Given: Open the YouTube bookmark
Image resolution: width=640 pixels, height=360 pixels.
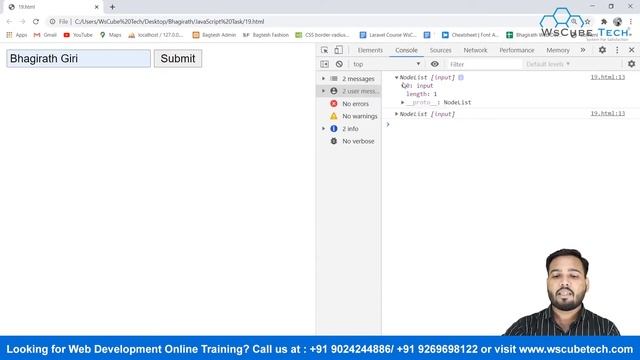Looking at the screenshot, I should (78, 35).
